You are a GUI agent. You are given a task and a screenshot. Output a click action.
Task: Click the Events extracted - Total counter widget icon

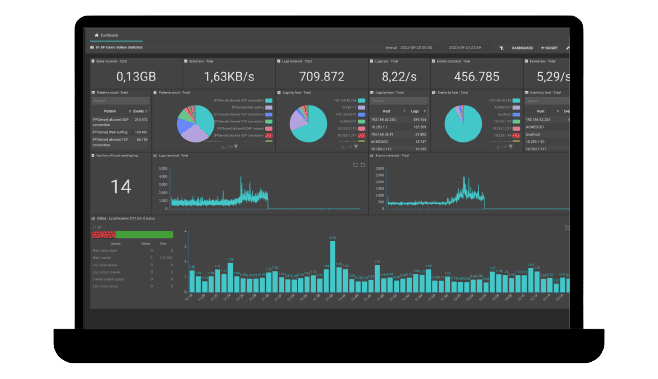[x=433, y=61]
